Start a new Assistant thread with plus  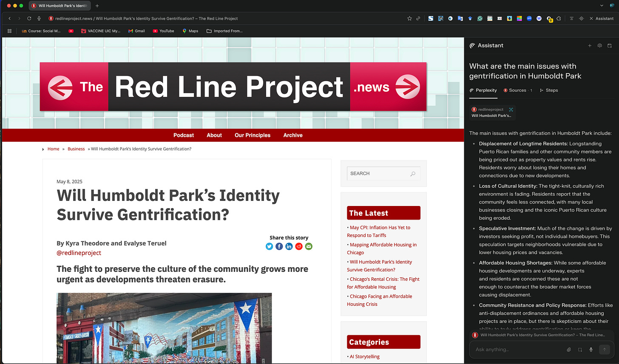(590, 45)
